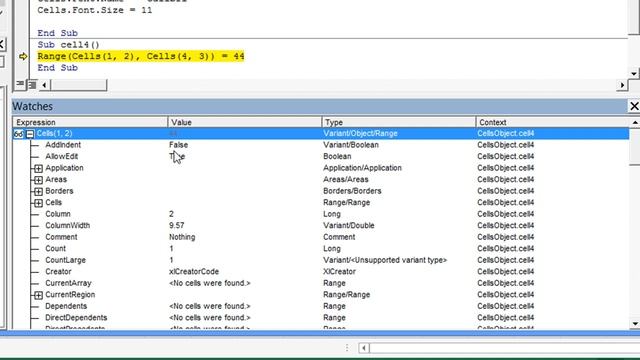Click the False value for AddIndent
This screenshot has width=640, height=360.
(178, 145)
